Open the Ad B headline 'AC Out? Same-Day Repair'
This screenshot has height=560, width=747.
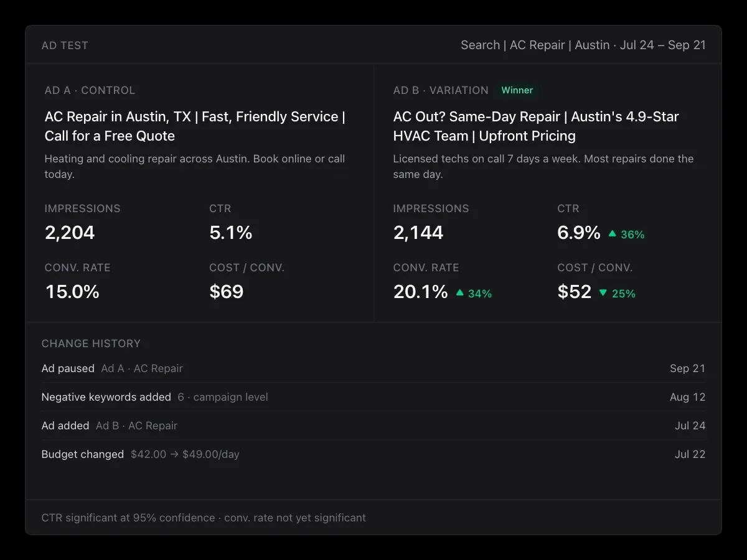pyautogui.click(x=536, y=126)
